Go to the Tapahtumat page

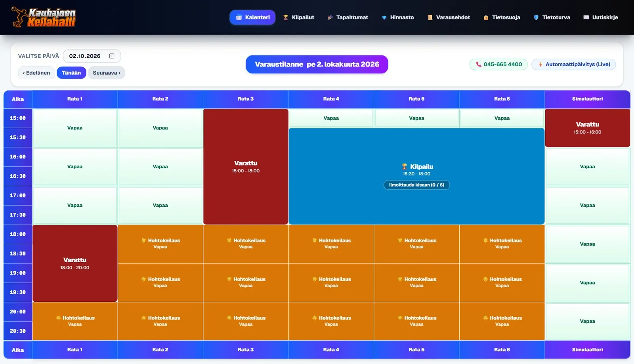348,17
